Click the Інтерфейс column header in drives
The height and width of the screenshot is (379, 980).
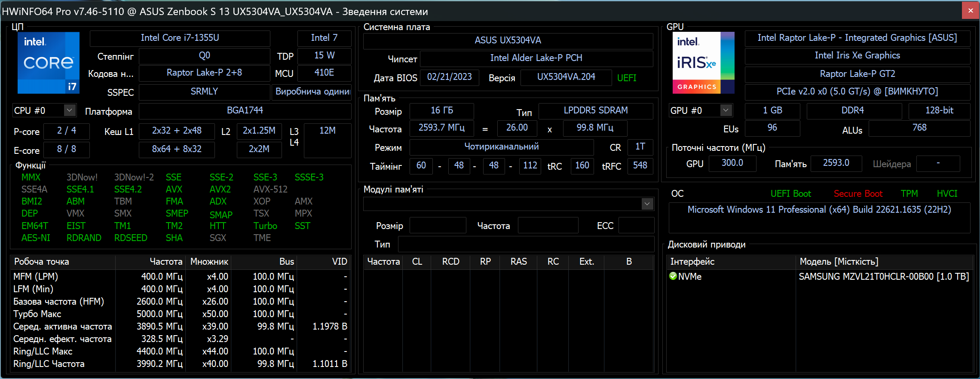692,262
